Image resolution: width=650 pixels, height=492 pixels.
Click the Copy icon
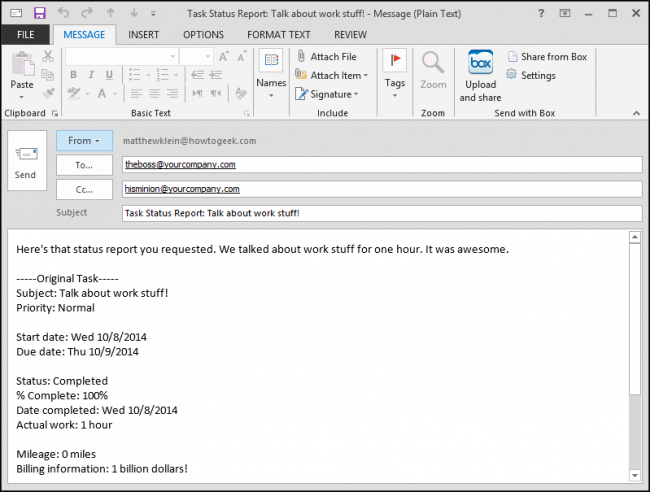[x=48, y=75]
